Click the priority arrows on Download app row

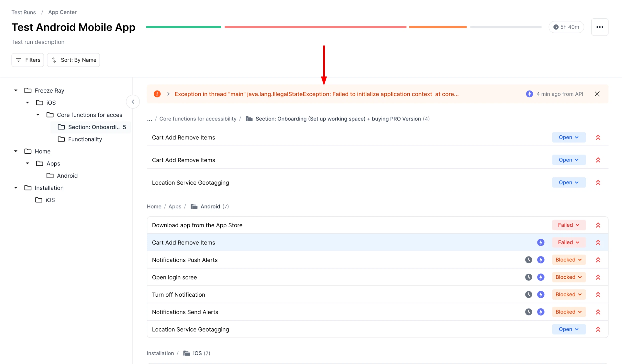[598, 225]
